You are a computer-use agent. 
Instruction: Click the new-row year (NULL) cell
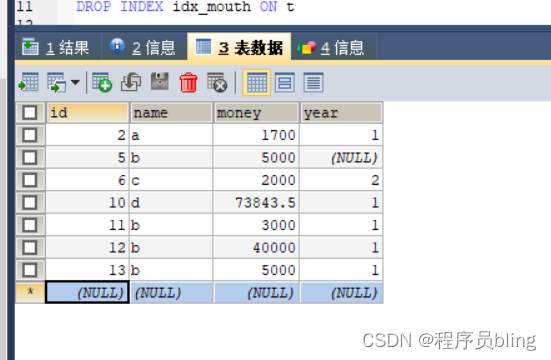tap(341, 292)
